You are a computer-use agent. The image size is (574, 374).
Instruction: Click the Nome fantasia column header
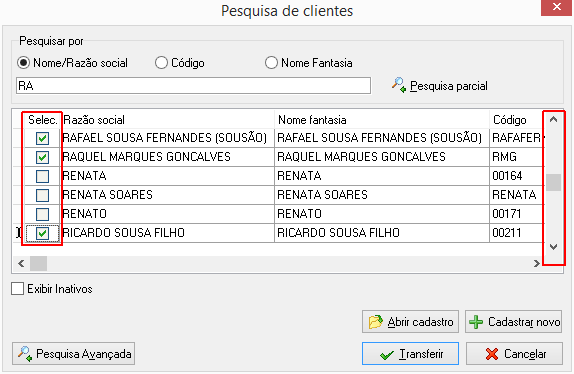[382, 120]
